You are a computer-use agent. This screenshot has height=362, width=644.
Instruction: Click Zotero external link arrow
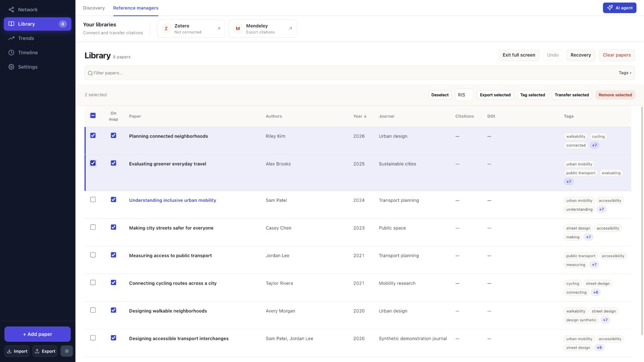tap(219, 28)
